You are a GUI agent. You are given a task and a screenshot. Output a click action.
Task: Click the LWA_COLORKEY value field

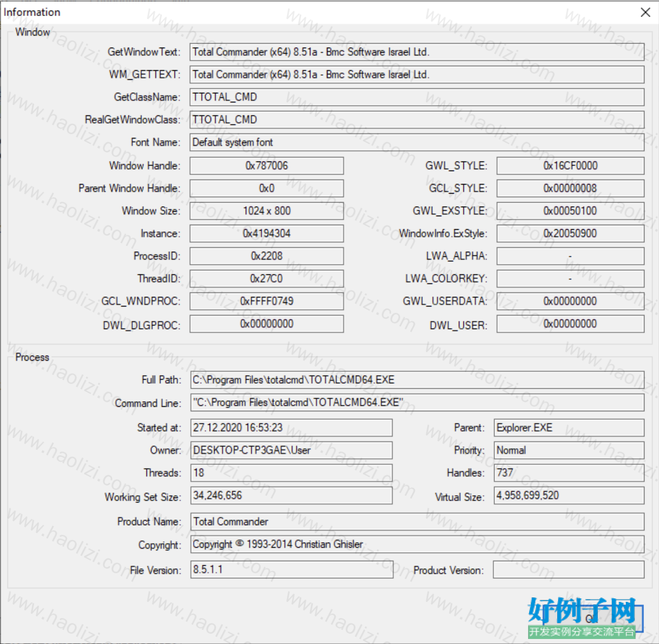(x=570, y=279)
